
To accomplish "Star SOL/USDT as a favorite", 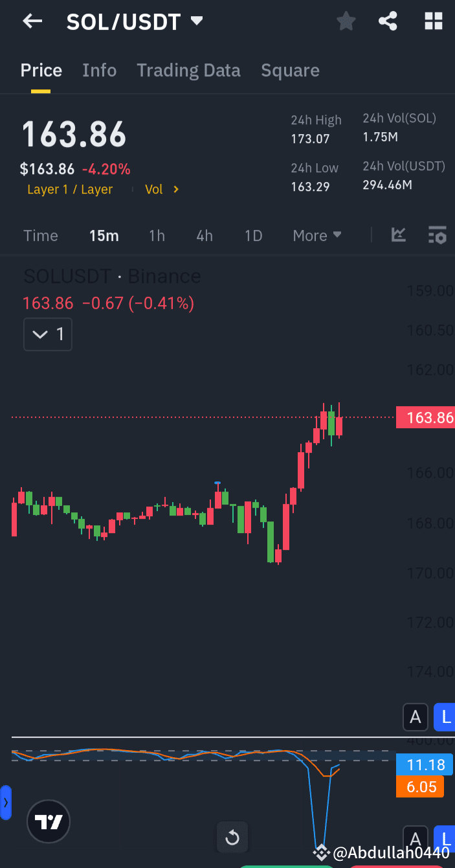I will pos(346,21).
